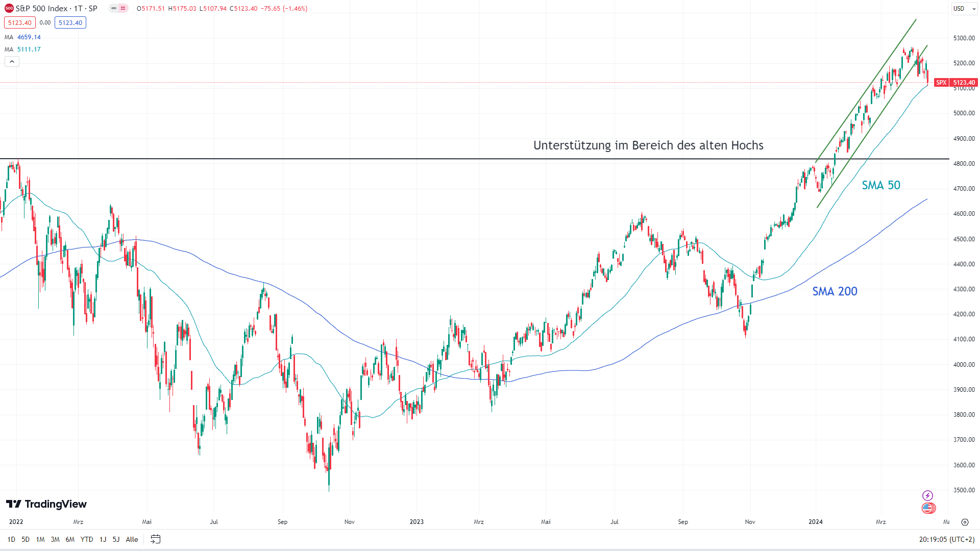980x551 pixels.
Task: Click the 4500.00 price axis label
Action: coord(964,239)
